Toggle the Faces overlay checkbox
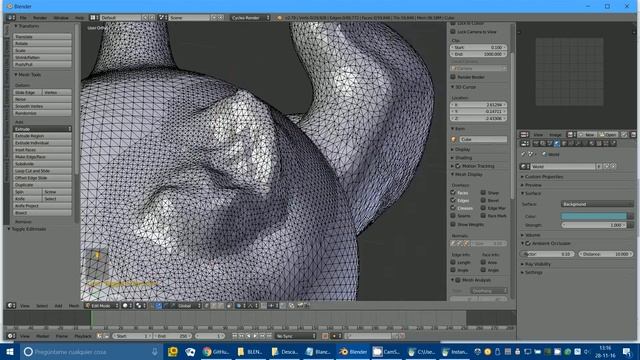The width and height of the screenshot is (640, 360). [x=453, y=192]
